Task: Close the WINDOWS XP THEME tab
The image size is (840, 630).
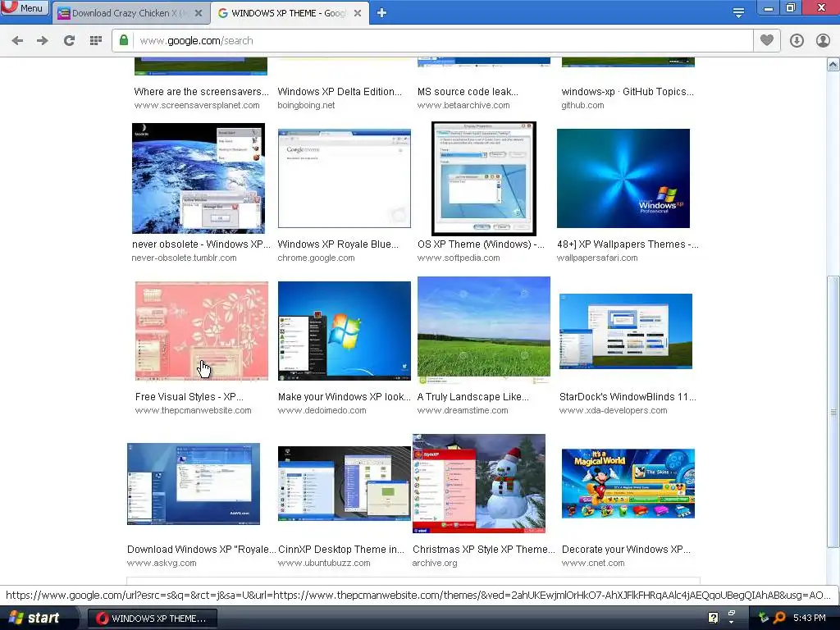Action: pyautogui.click(x=358, y=13)
